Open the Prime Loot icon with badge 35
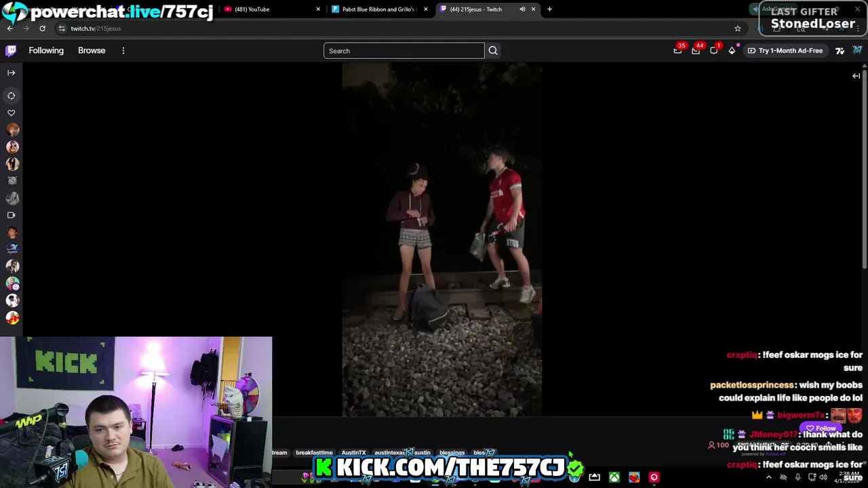 677,50
